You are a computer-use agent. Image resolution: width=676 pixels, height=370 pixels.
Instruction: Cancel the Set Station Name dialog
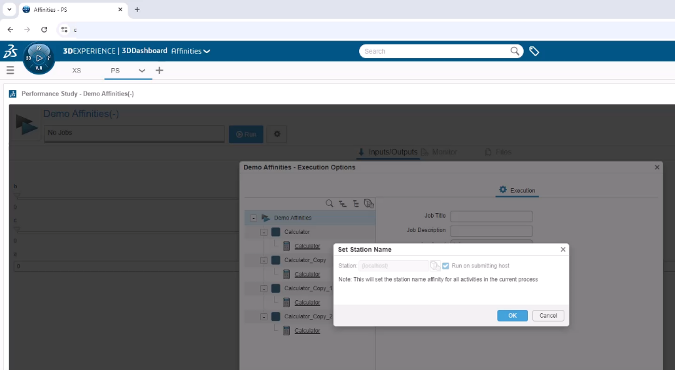pyautogui.click(x=548, y=316)
